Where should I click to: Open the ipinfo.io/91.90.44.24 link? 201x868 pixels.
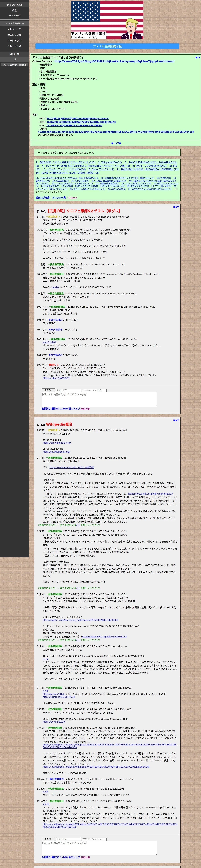pos(59,697)
